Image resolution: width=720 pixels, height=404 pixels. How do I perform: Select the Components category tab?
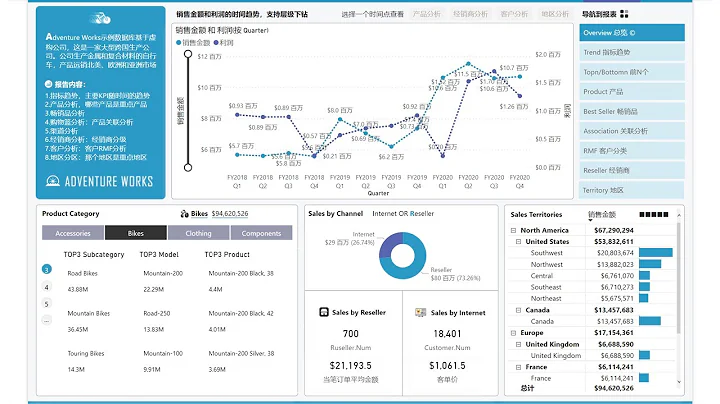[x=261, y=233]
